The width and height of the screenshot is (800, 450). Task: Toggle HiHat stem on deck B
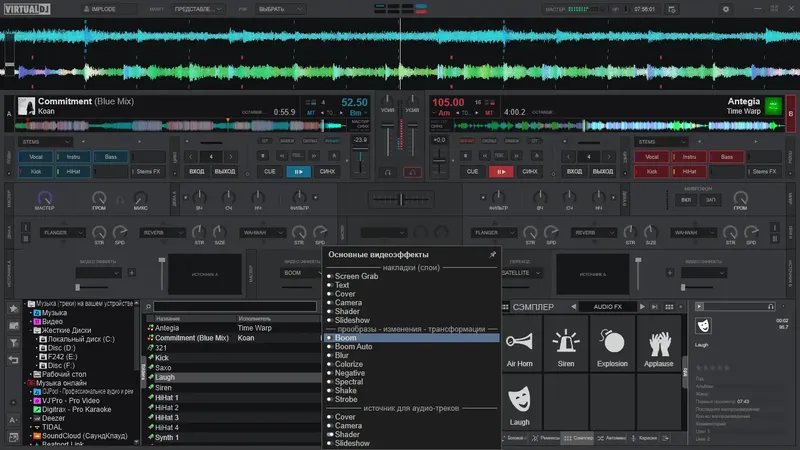(689, 171)
